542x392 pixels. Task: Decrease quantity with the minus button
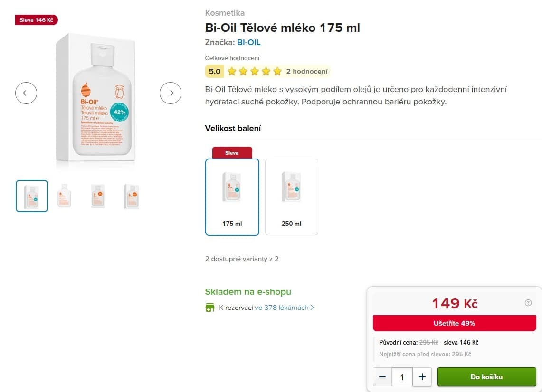point(382,377)
